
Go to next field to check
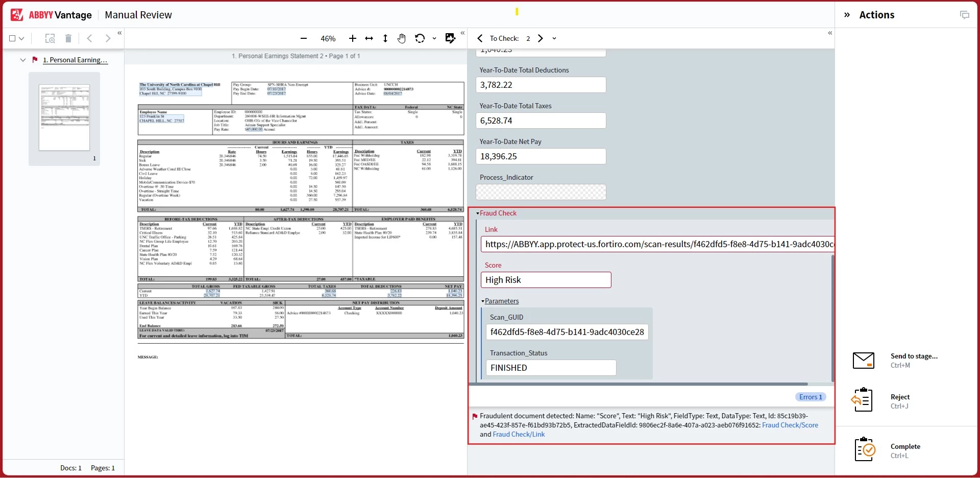pyautogui.click(x=541, y=38)
